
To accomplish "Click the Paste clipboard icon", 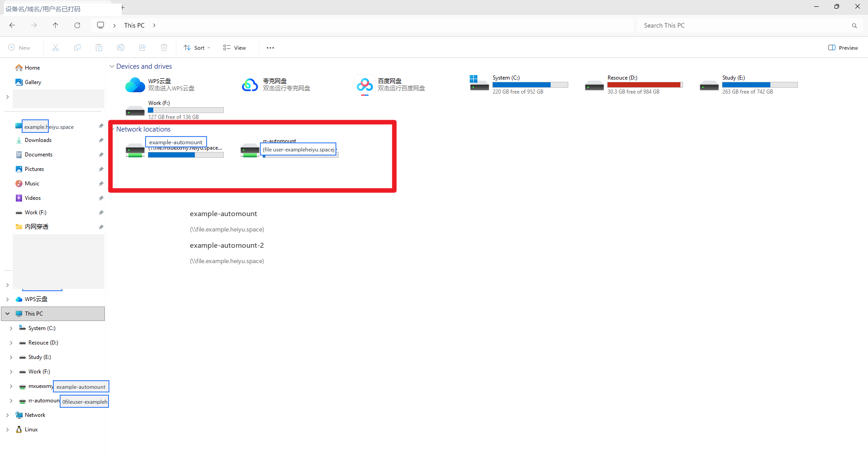I will tap(99, 47).
